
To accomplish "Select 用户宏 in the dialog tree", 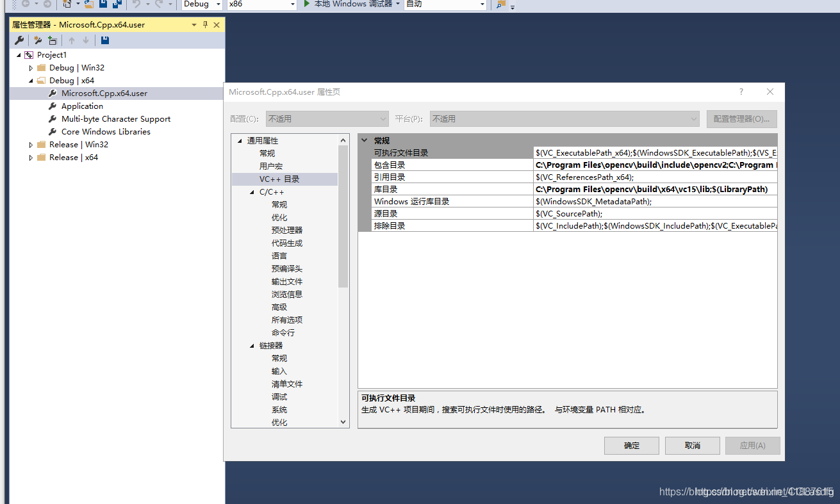I will click(271, 167).
